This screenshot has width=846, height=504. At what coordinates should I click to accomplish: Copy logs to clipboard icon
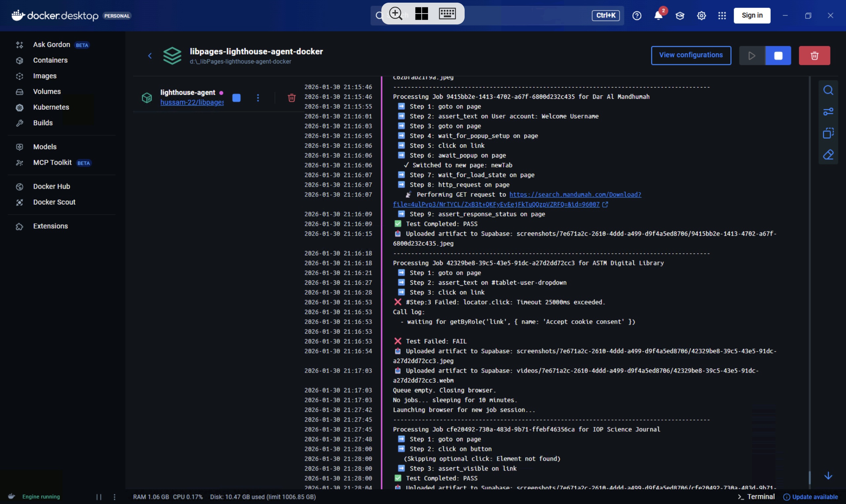(x=828, y=133)
